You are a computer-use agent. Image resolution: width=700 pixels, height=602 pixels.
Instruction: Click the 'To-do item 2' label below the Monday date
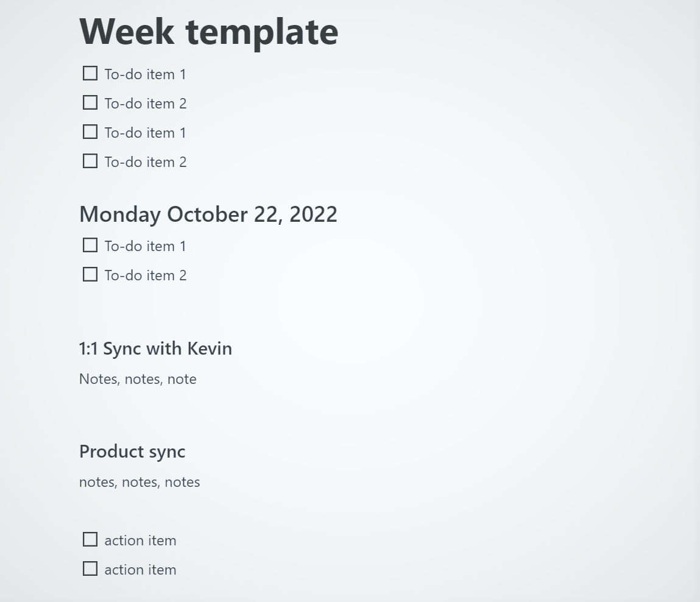(145, 275)
